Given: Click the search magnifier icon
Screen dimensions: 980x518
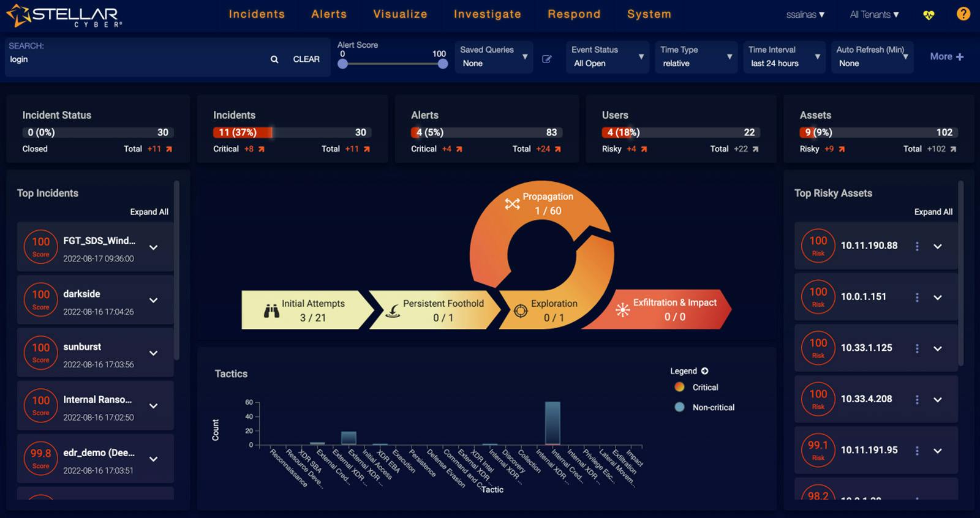Looking at the screenshot, I should point(274,59).
